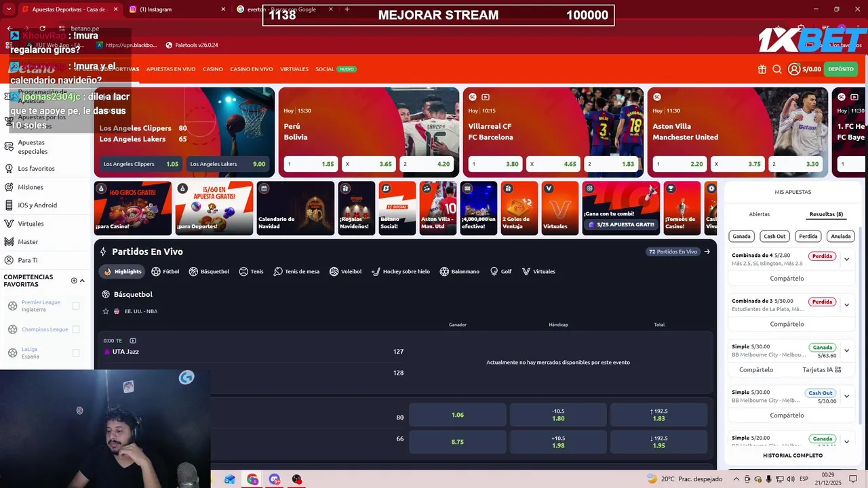Expand the Simple S/30.00 Cash Out bet details
The height and width of the screenshot is (488, 868).
846,396
